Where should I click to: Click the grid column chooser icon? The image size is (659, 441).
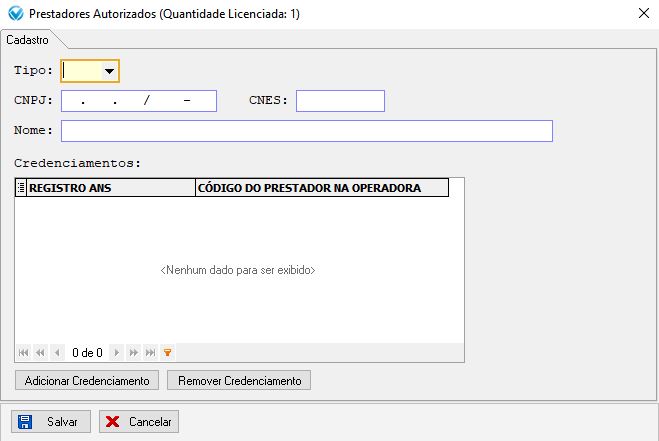click(21, 187)
